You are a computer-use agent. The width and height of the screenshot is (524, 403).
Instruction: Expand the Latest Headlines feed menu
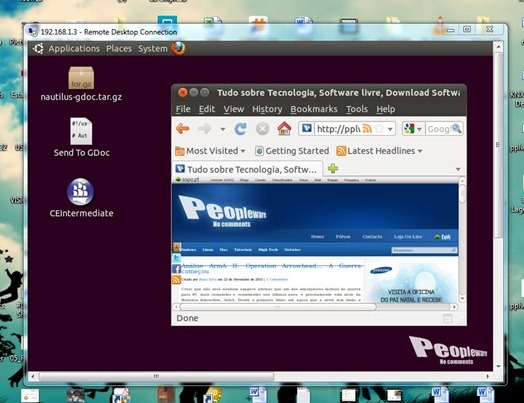(379, 151)
